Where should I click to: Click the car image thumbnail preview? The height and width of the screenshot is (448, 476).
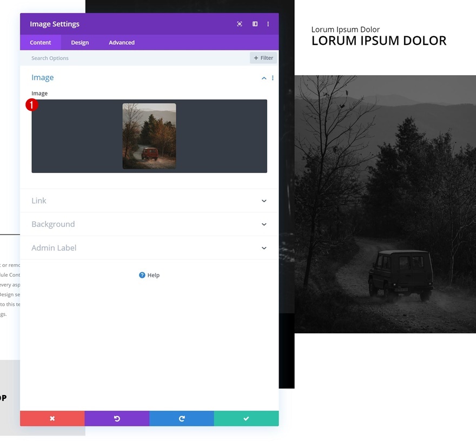coord(149,136)
